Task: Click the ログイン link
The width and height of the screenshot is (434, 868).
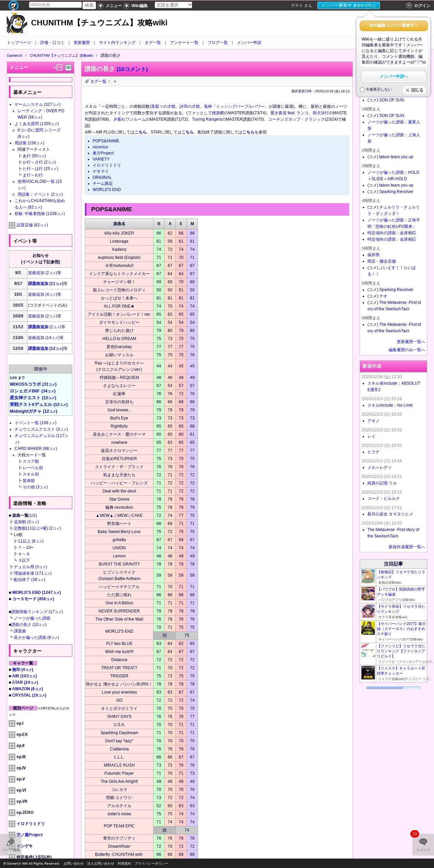Action: (x=422, y=6)
